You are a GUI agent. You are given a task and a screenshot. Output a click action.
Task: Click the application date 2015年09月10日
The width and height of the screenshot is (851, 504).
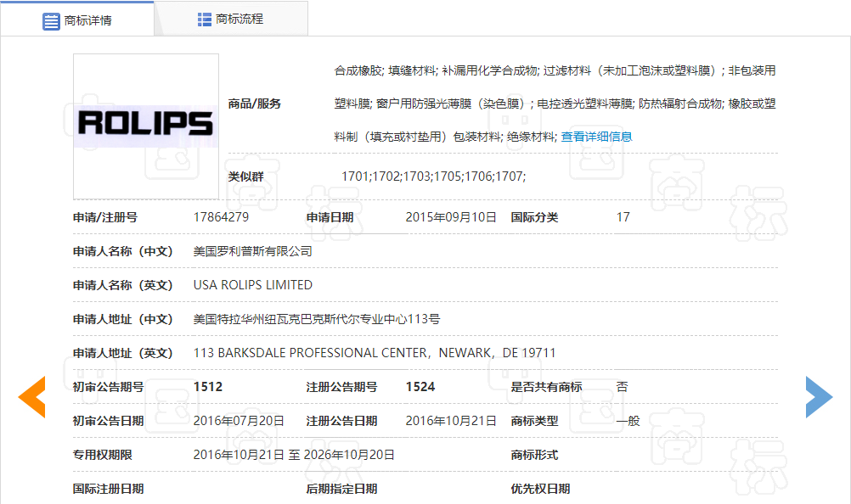(x=451, y=217)
